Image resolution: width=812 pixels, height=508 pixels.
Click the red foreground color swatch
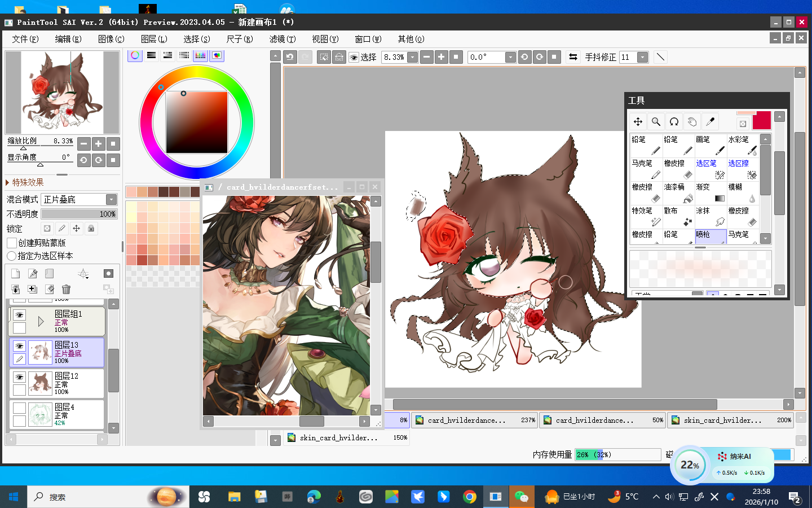click(x=761, y=120)
